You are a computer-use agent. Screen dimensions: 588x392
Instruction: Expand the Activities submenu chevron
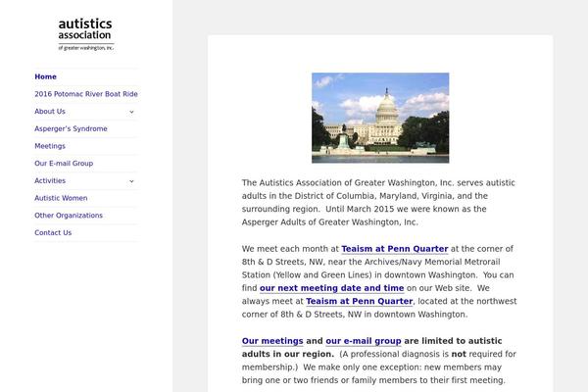(x=131, y=181)
